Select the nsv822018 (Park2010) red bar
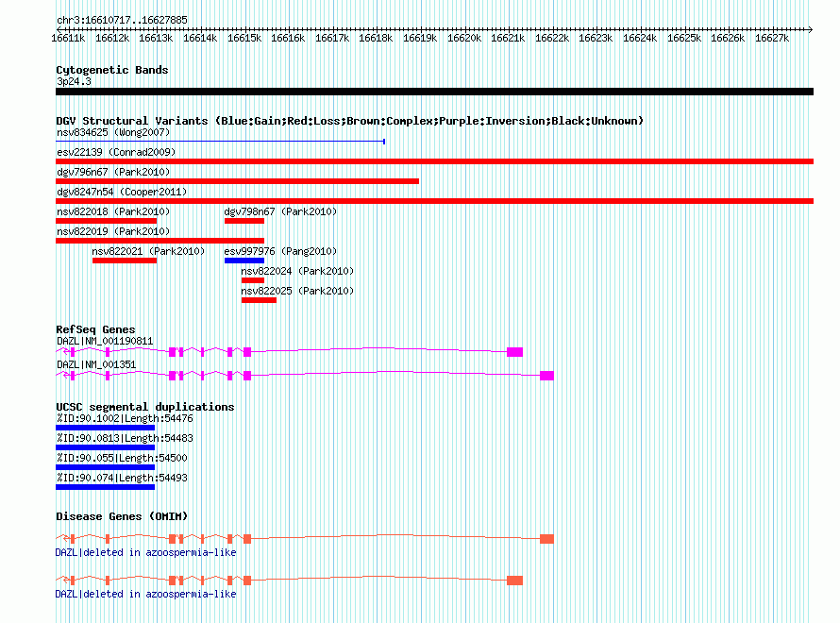The image size is (840, 623). pos(106,221)
